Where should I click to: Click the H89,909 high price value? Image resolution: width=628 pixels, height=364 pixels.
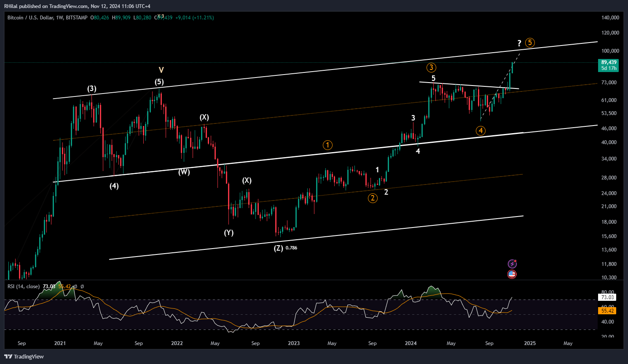121,18
